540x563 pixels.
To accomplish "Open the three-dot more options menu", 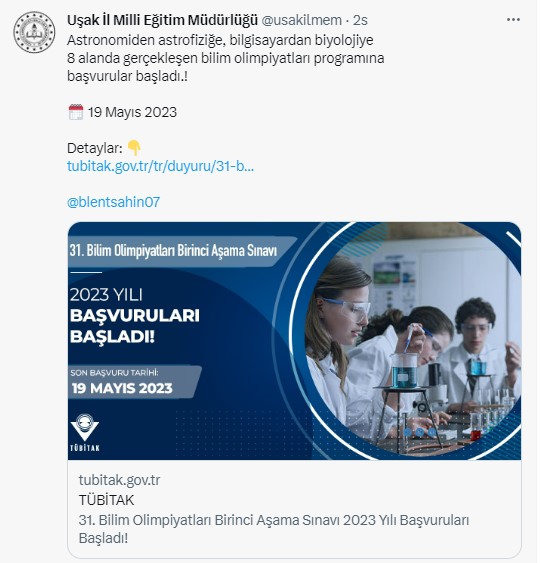I will click(513, 20).
